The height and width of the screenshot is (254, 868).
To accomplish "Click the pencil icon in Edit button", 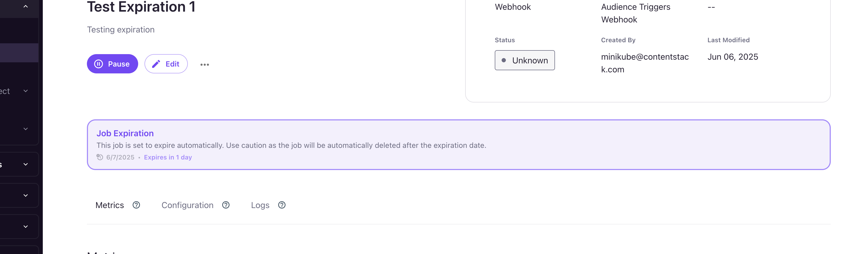I will 156,64.
